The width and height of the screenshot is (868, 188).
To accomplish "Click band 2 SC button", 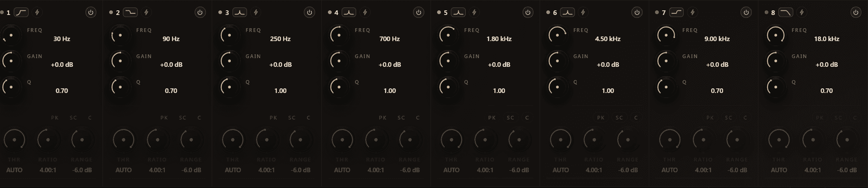I will [x=183, y=118].
